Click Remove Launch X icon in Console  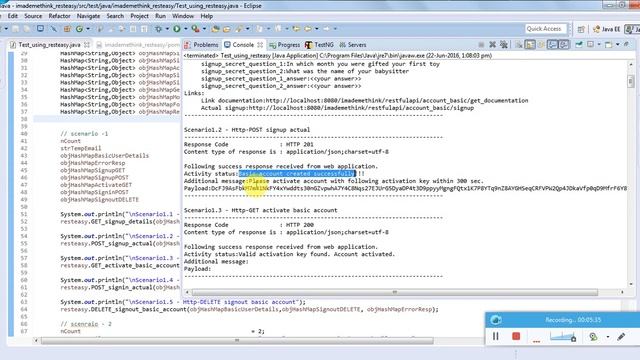[x=493, y=44]
